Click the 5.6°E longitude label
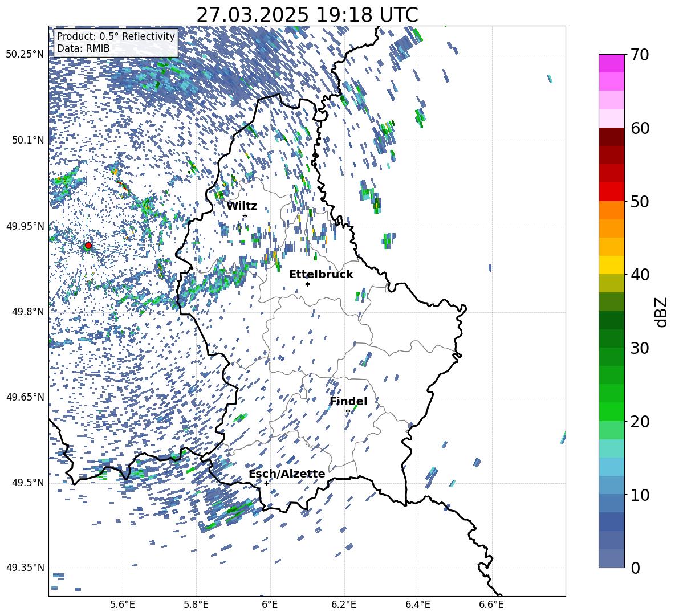This screenshot has height=616, width=675. [123, 605]
